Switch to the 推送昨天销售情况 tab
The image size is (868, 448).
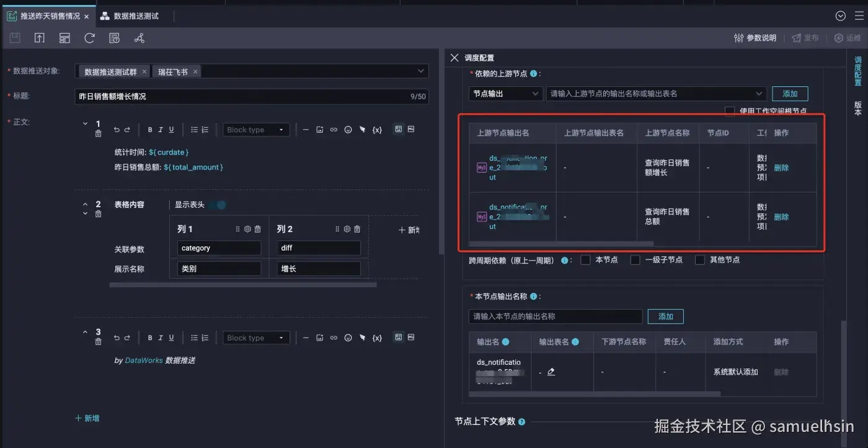coord(50,16)
